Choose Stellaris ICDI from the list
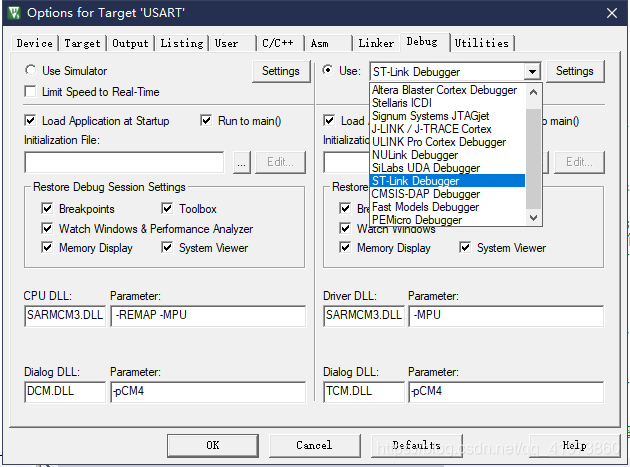Image resolution: width=630 pixels, height=467 pixels. pyautogui.click(x=447, y=103)
